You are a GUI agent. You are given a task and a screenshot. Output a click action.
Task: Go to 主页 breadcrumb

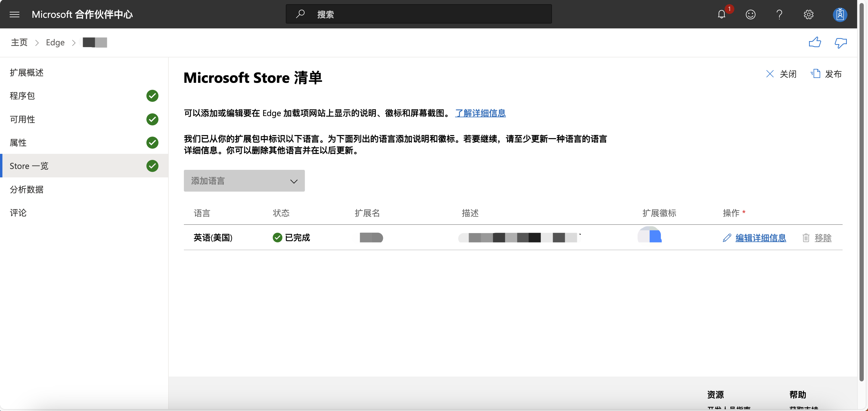click(x=19, y=42)
